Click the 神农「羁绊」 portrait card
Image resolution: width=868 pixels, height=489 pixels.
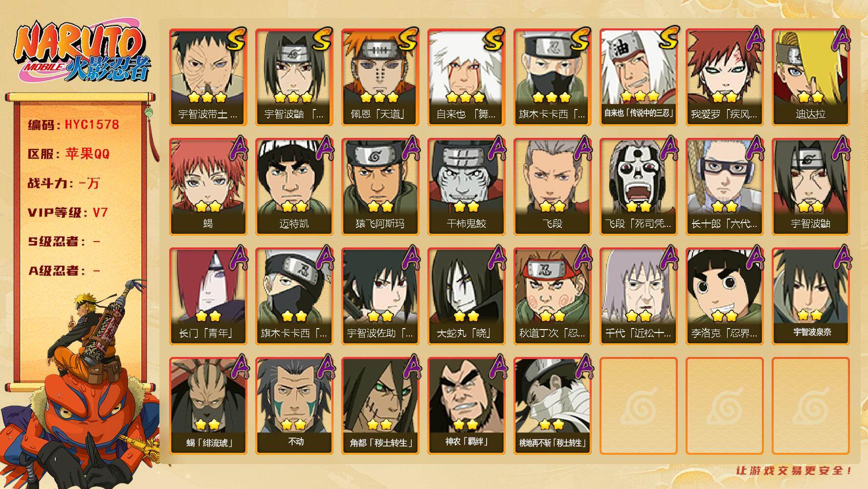[466, 406]
